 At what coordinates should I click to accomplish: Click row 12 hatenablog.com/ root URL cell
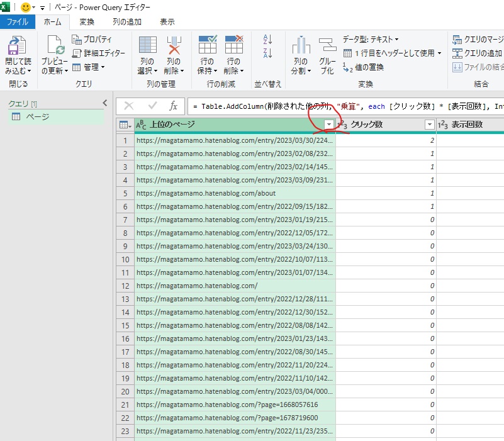click(x=235, y=286)
